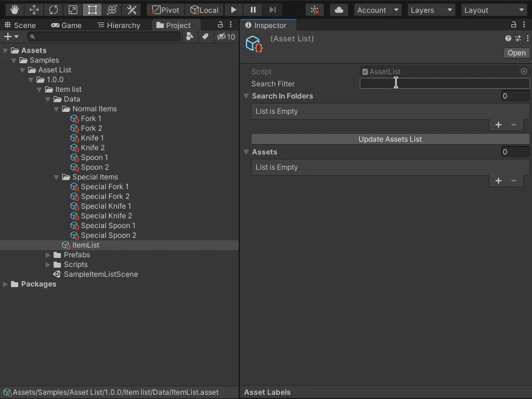Collapse the Assets root folder

pyautogui.click(x=5, y=50)
